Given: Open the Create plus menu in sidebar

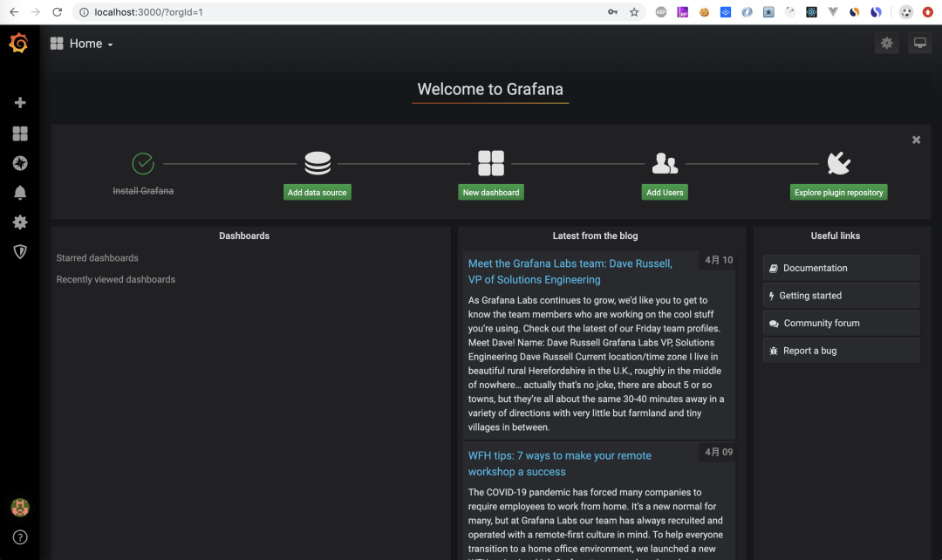Looking at the screenshot, I should click(20, 103).
